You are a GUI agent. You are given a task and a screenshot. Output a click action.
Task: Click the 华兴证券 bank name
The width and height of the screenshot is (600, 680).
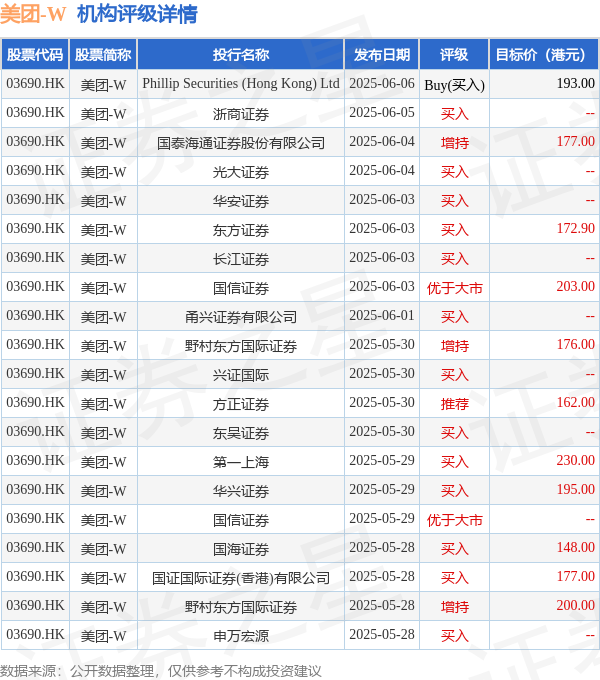[x=241, y=491]
